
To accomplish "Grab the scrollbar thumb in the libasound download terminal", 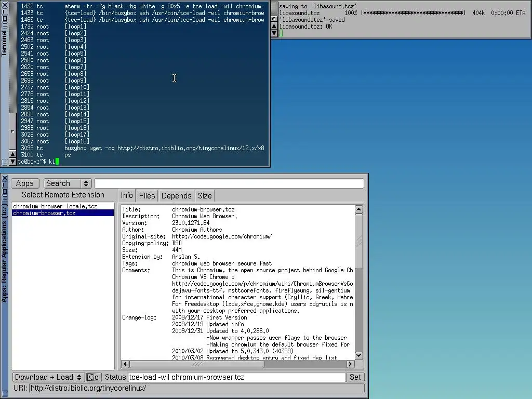I will tap(274, 19).
